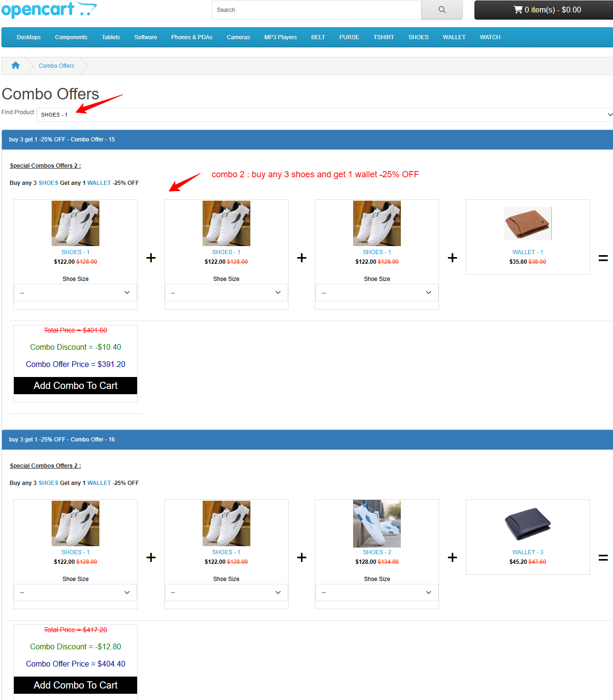This screenshot has width=613, height=700.
Task: Open the PURSE category
Action: (x=349, y=37)
